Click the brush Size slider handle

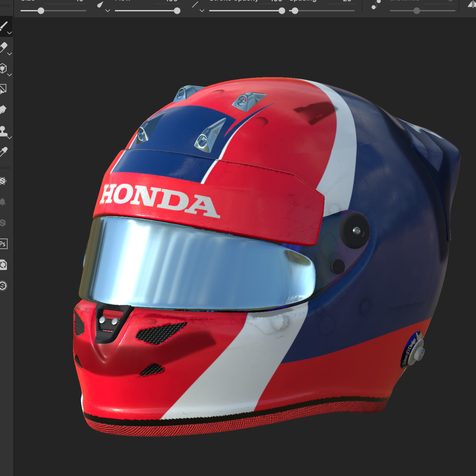[41, 11]
